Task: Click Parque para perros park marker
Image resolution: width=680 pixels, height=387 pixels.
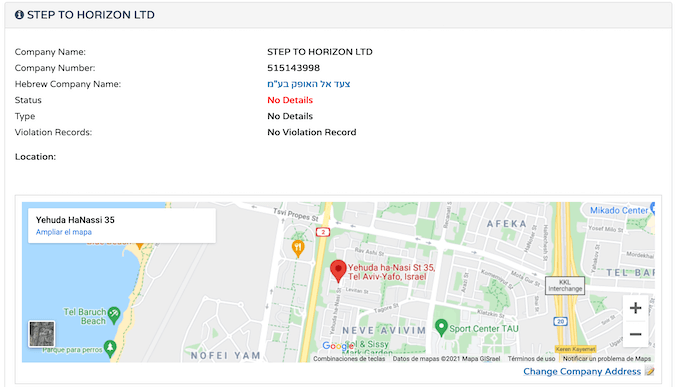Action: click(x=110, y=349)
